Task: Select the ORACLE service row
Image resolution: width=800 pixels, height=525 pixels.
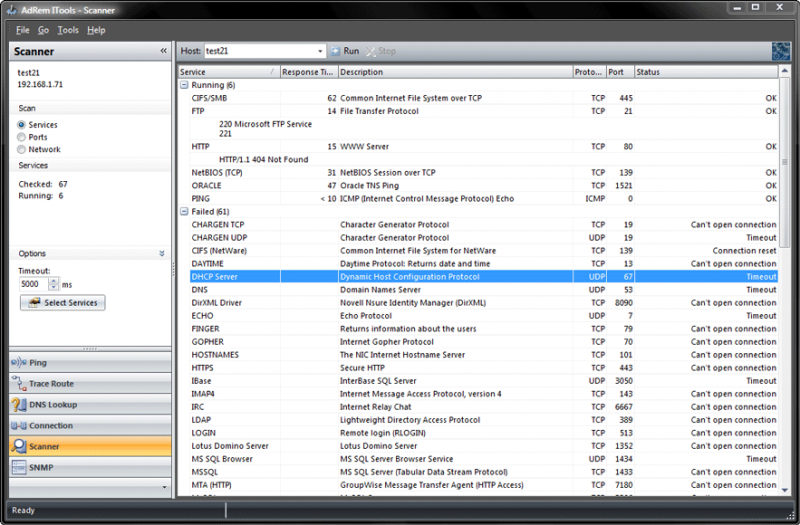Action: [484, 185]
